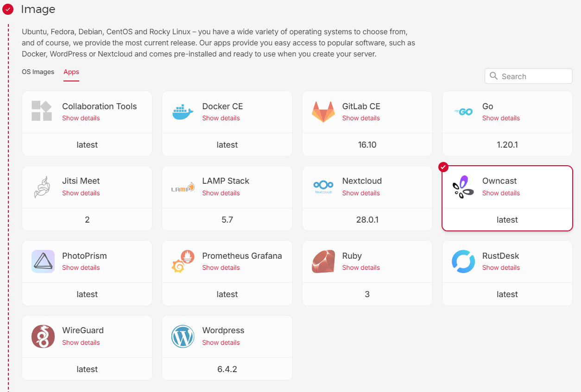Click the Ruby gem icon
The width and height of the screenshot is (581, 392).
point(323,261)
